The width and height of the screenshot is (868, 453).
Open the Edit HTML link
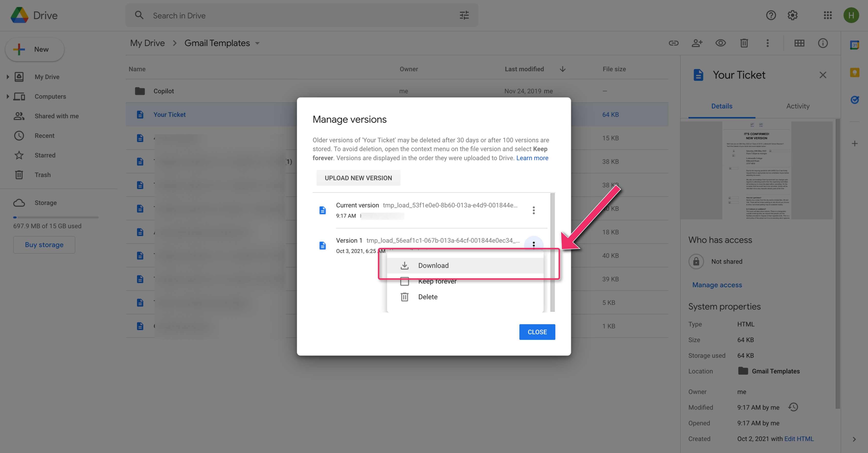[x=799, y=439]
